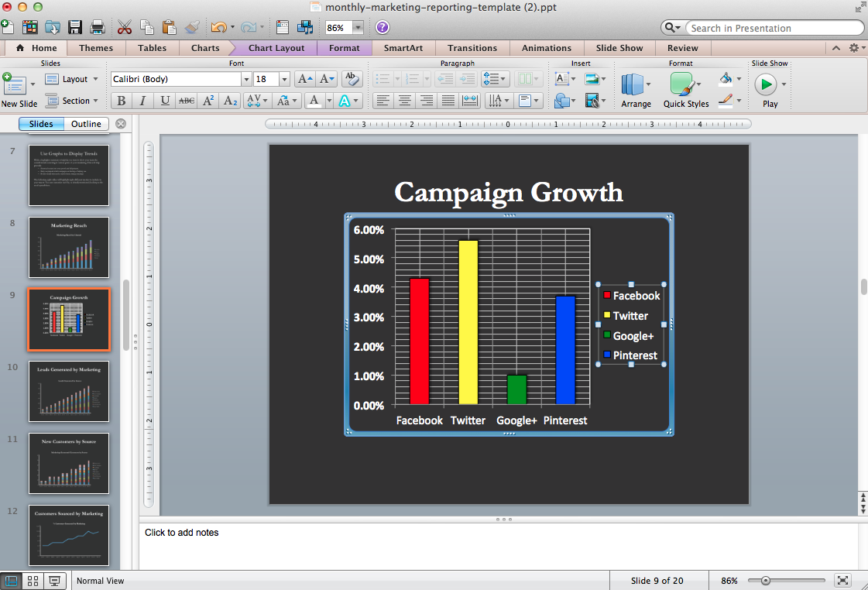The width and height of the screenshot is (868, 590).
Task: Open the search options dropdown magnifier
Action: 672,28
